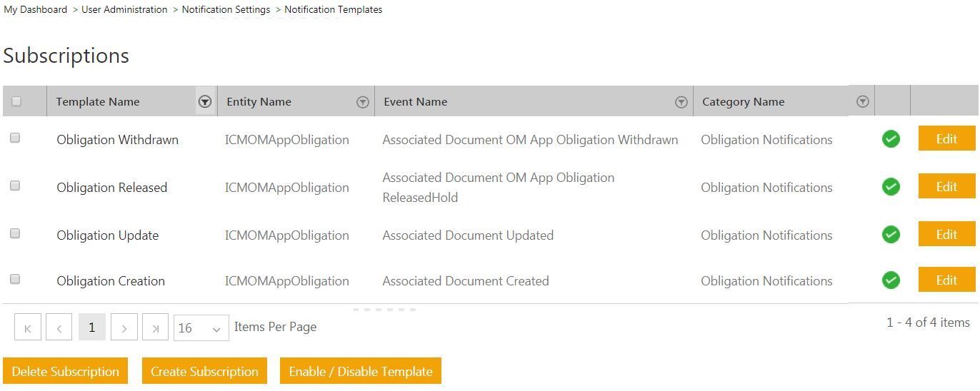
Task: Open the Template Name column filter
Action: click(x=204, y=102)
